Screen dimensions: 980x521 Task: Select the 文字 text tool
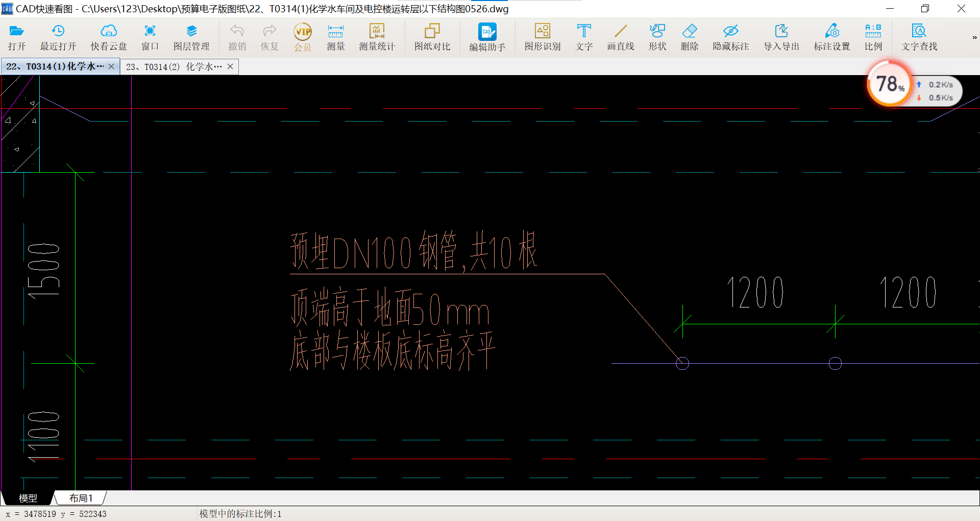pyautogui.click(x=584, y=37)
